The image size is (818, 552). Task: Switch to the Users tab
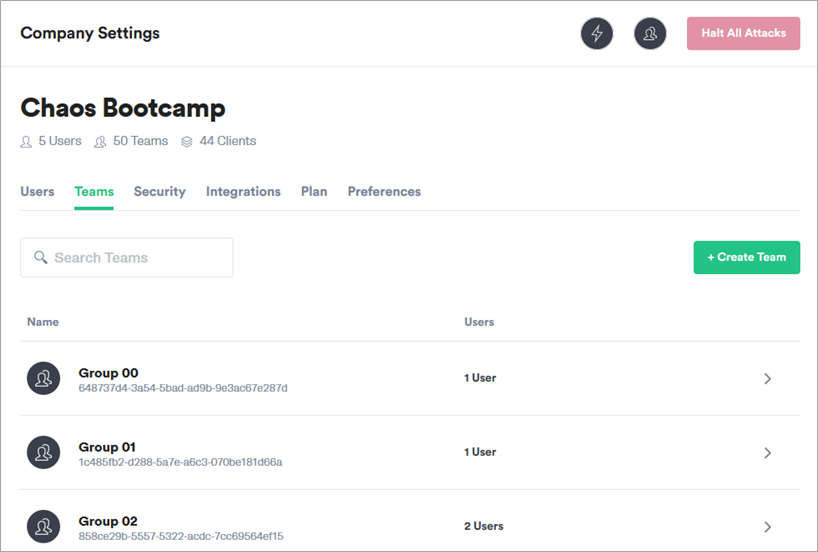click(x=37, y=191)
